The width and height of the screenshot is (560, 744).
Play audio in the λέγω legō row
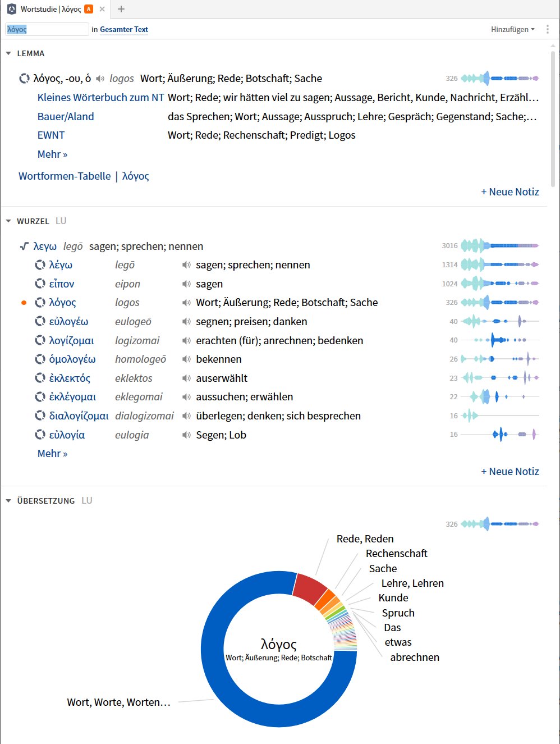click(186, 265)
